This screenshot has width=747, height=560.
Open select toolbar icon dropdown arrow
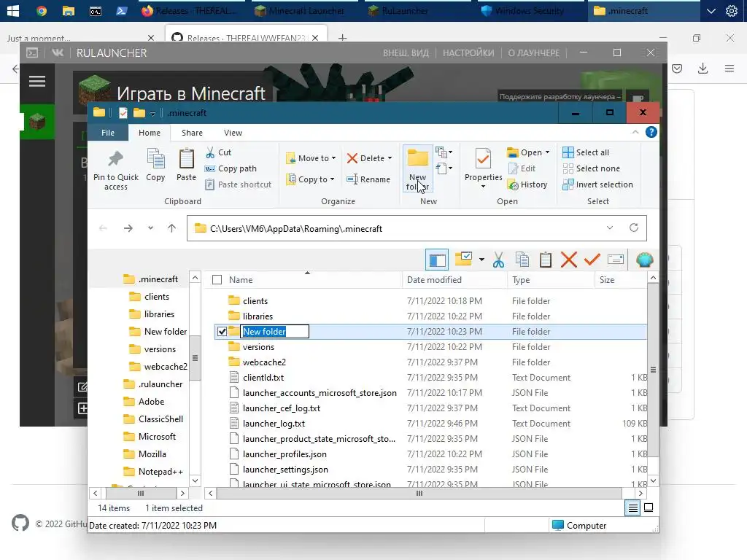pos(481,260)
